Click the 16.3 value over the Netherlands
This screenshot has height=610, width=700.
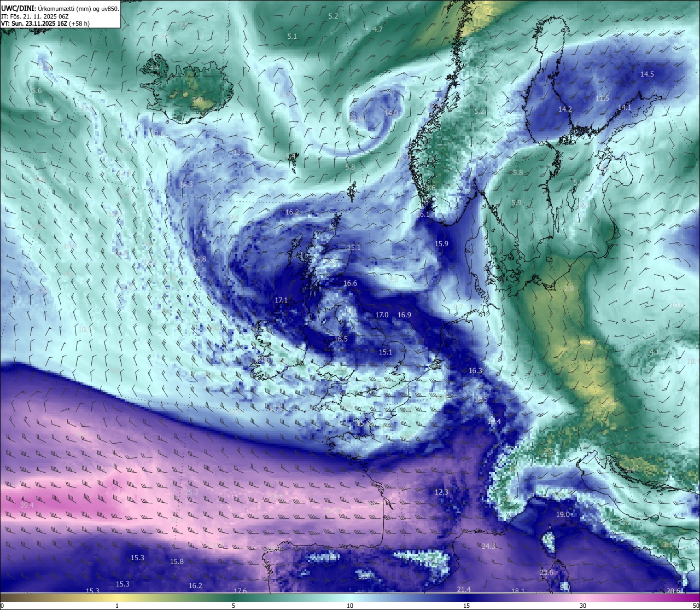click(x=475, y=371)
